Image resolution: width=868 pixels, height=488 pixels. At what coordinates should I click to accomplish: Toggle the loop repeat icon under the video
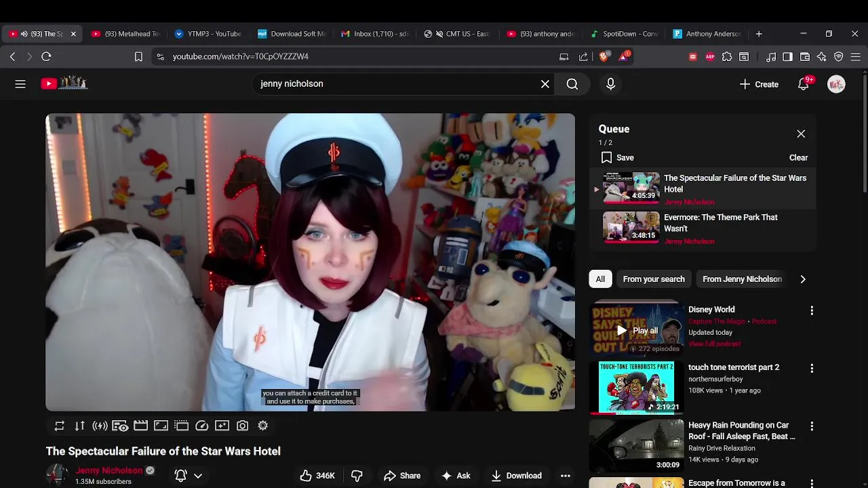pos(60,426)
